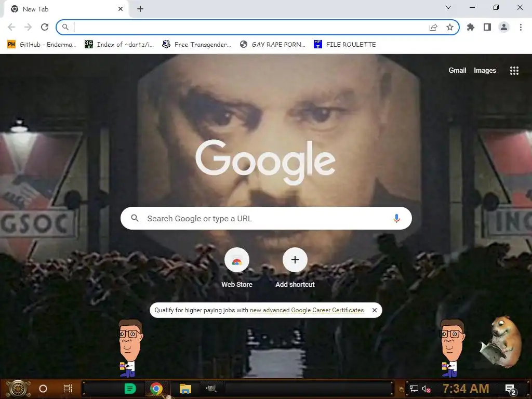532x399 pixels.
Task: Open the Chrome profile avatar menu
Action: (x=504, y=27)
